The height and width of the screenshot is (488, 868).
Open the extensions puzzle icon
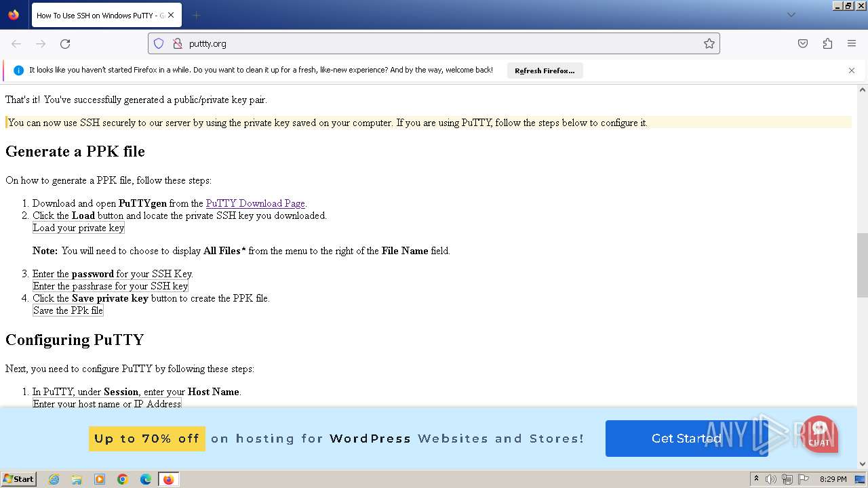tap(827, 43)
